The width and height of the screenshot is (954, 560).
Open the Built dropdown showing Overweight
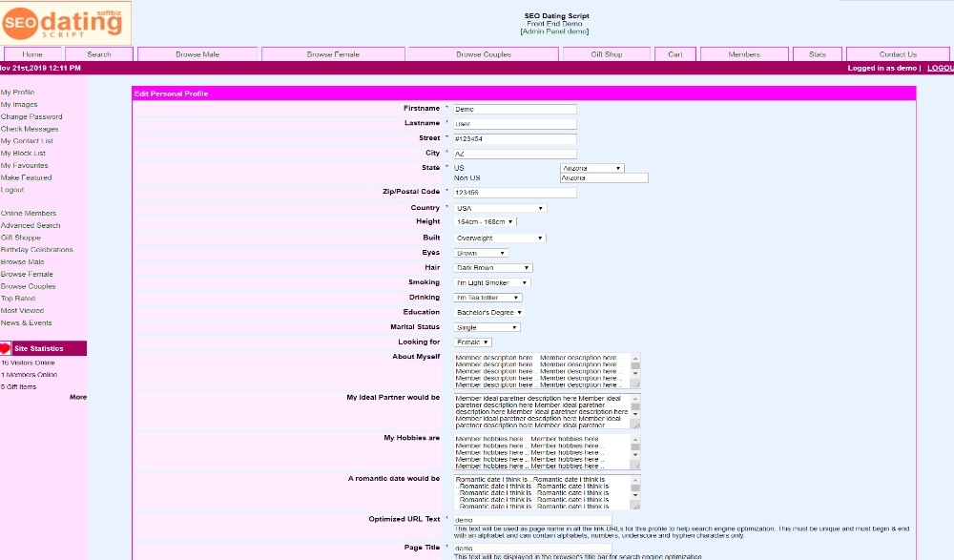tap(500, 238)
